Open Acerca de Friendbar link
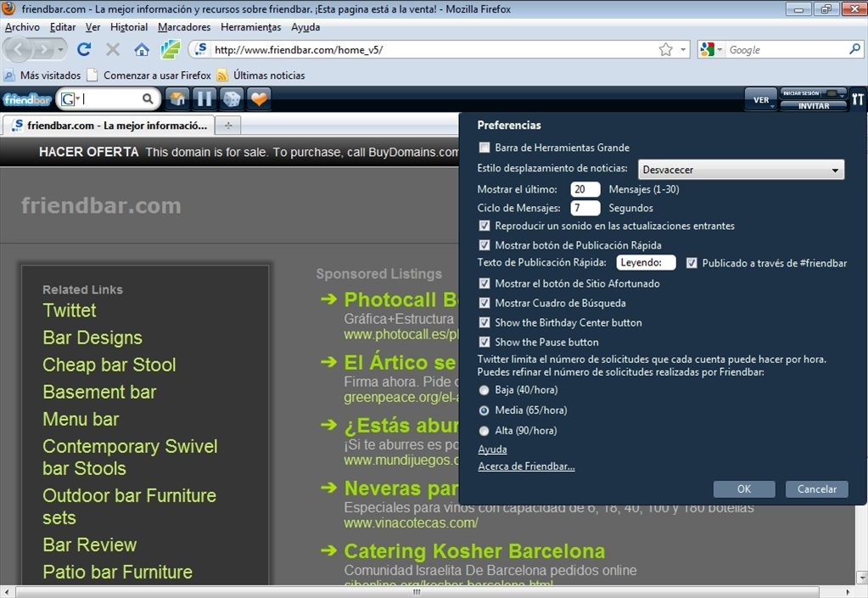The height and width of the screenshot is (598, 868). tap(526, 467)
